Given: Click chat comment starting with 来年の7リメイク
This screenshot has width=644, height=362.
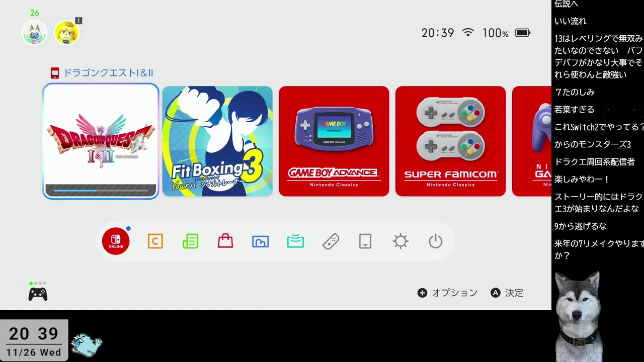Looking at the screenshot, I should tap(599, 249).
